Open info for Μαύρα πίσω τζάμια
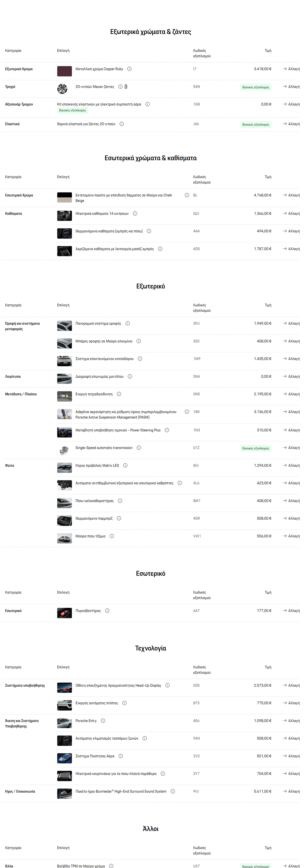The height and width of the screenshot is (868, 308). click(x=112, y=536)
